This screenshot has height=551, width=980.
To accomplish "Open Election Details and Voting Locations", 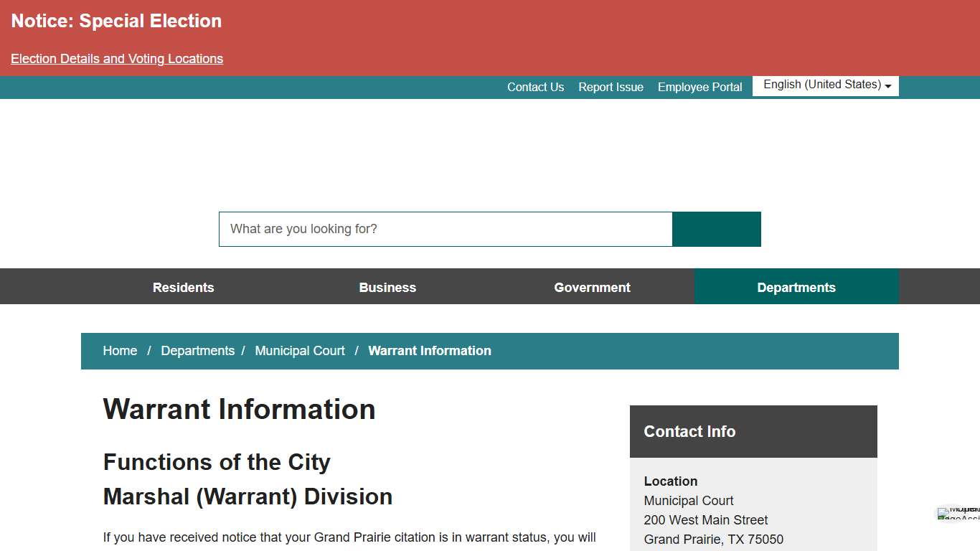I will click(116, 58).
